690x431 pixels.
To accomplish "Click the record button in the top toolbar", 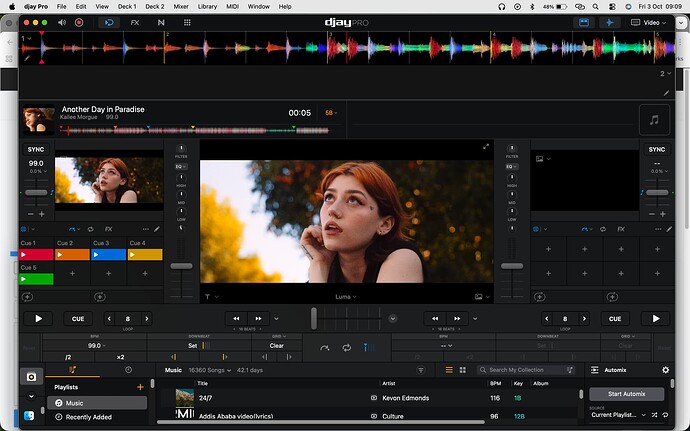I will 79,21.
